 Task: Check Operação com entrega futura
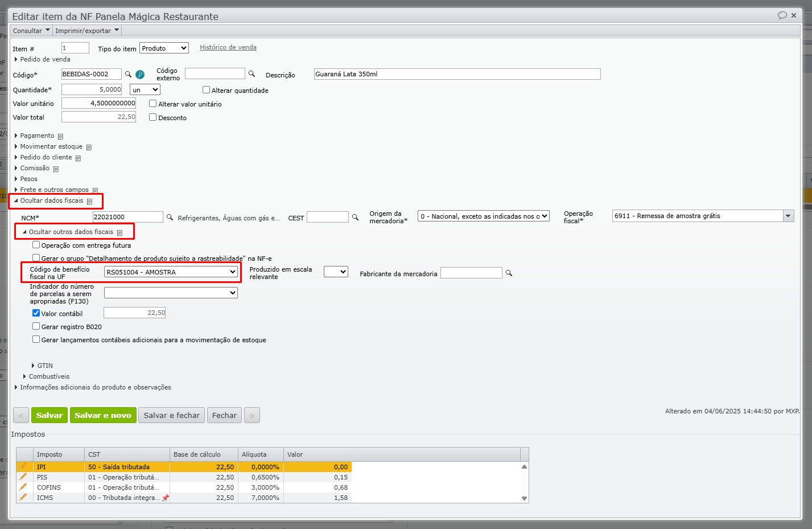pos(36,245)
